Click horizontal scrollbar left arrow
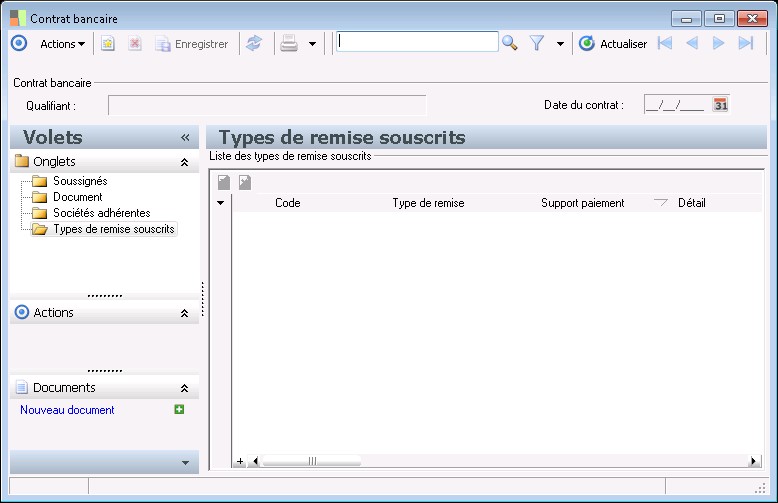Screen dimensions: 778x503 click(x=255, y=461)
